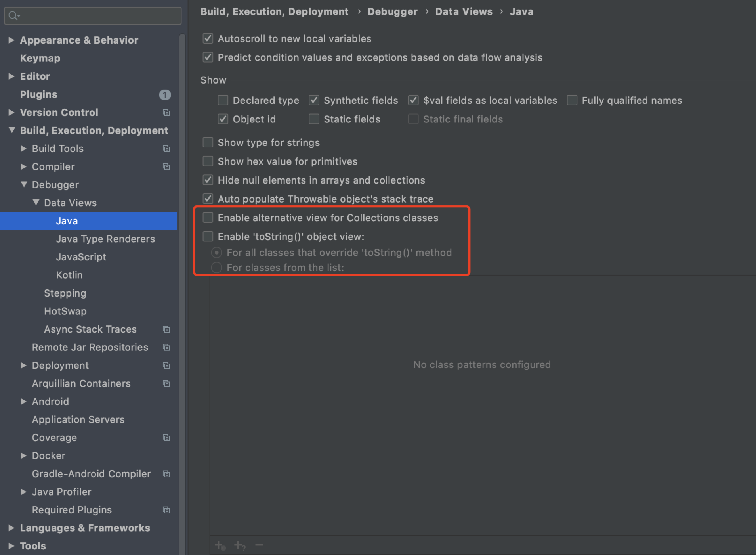Expand the Build Tools node
The image size is (756, 555).
coord(24,149)
